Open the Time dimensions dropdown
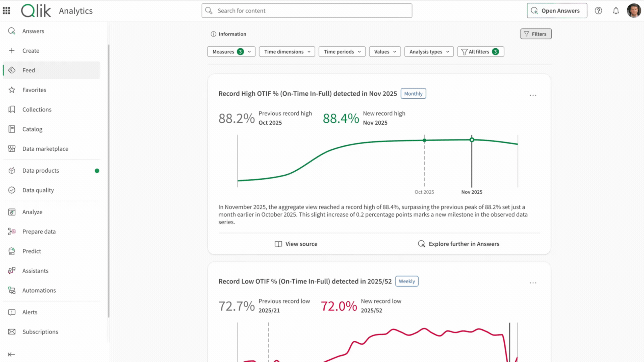The image size is (644, 362). pos(287,52)
